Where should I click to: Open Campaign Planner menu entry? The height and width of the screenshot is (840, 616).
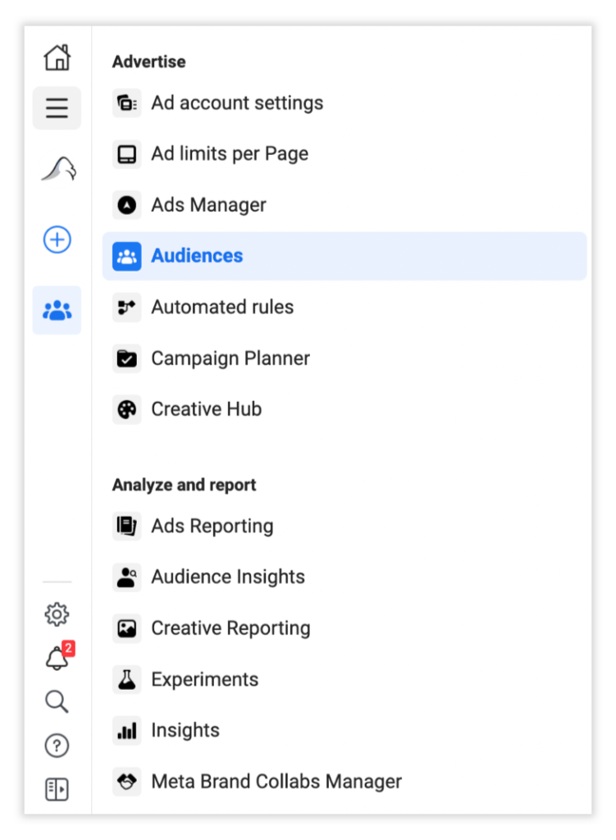[x=230, y=358]
